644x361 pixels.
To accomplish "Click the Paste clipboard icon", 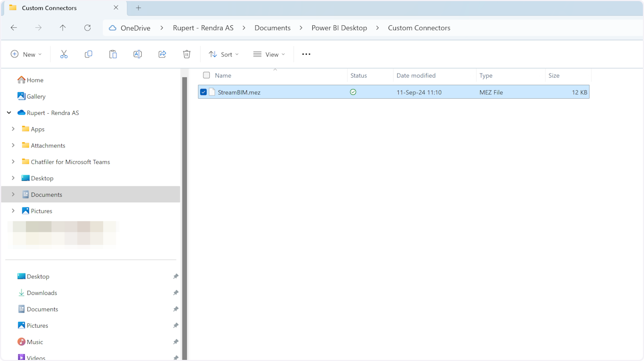I will point(113,54).
